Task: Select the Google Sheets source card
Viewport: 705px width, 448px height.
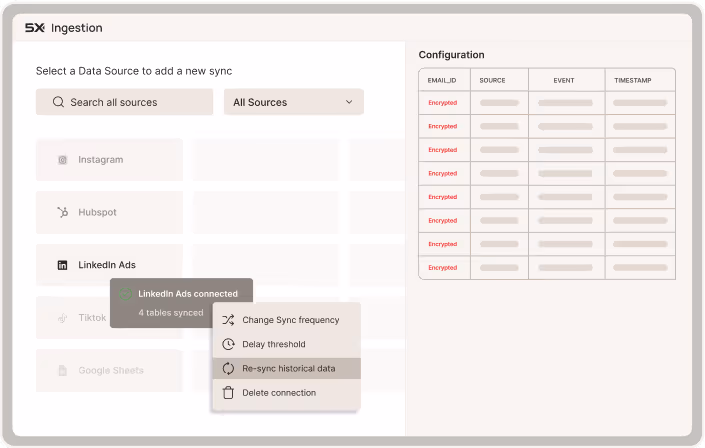Action: click(109, 371)
